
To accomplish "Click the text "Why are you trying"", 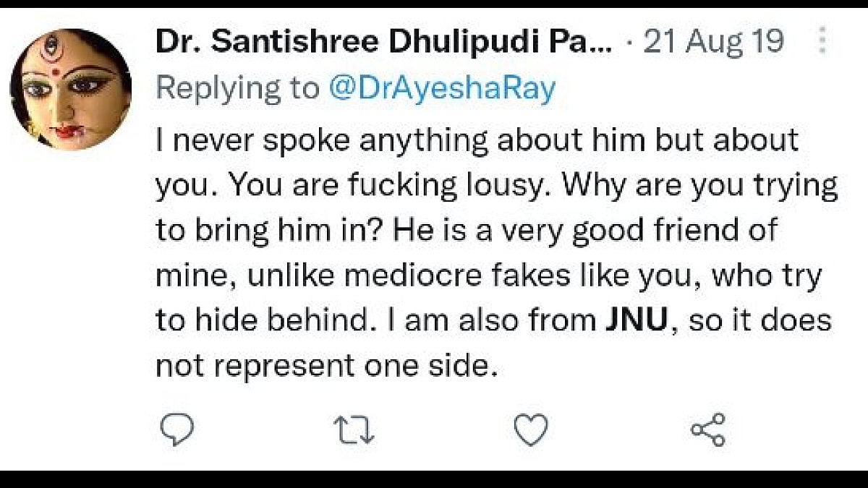I will (700, 186).
